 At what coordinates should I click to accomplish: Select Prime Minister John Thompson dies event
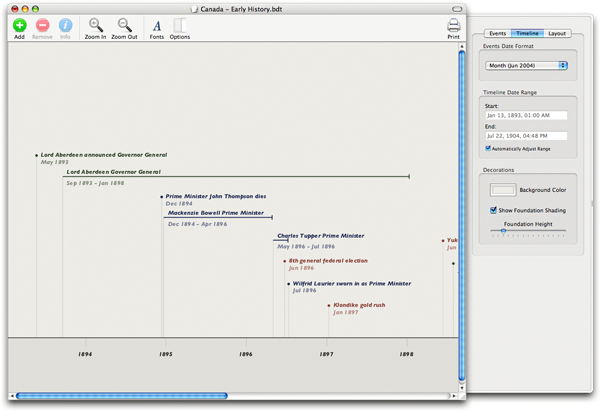[216, 196]
